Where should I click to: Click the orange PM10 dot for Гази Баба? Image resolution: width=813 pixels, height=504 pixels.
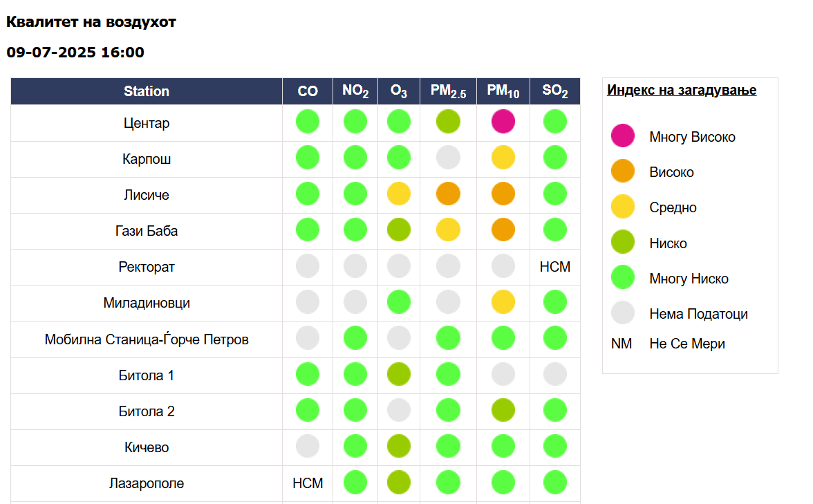pos(503,230)
